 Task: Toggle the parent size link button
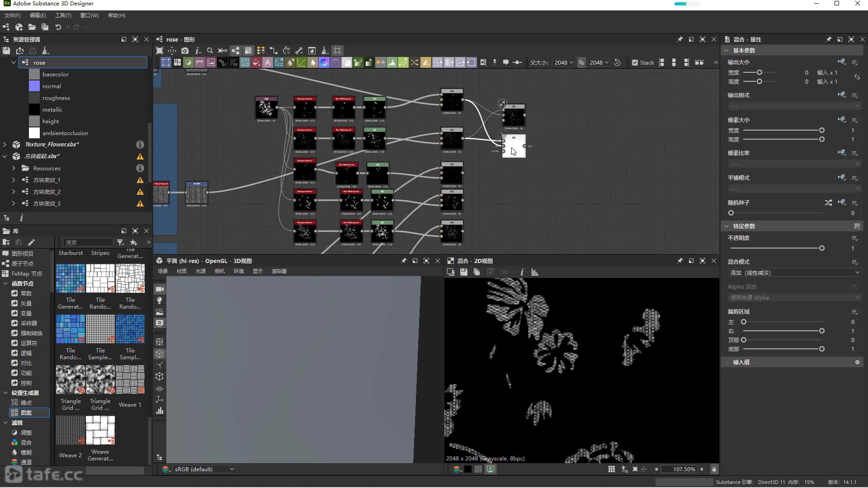581,62
